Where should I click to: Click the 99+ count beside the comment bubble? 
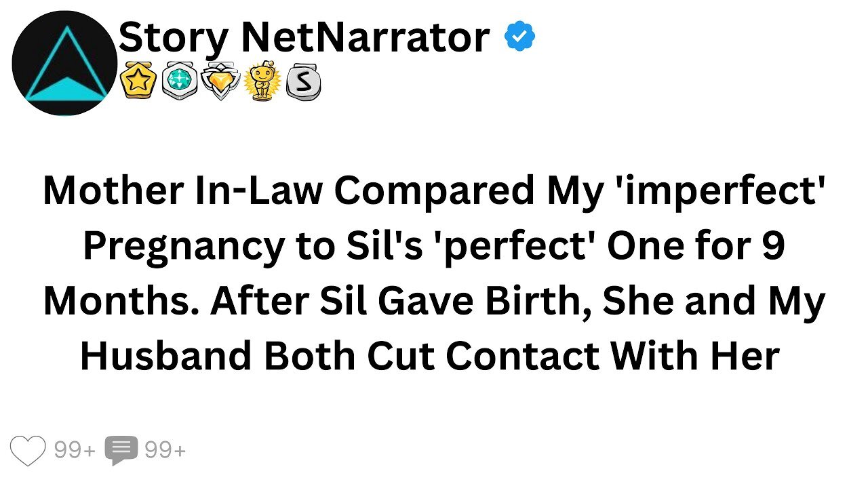(x=165, y=450)
